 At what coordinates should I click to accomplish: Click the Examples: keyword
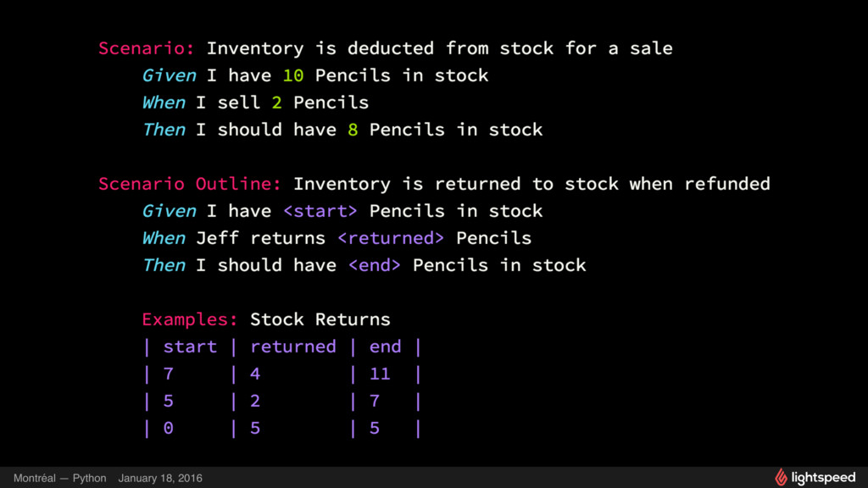pos(189,319)
